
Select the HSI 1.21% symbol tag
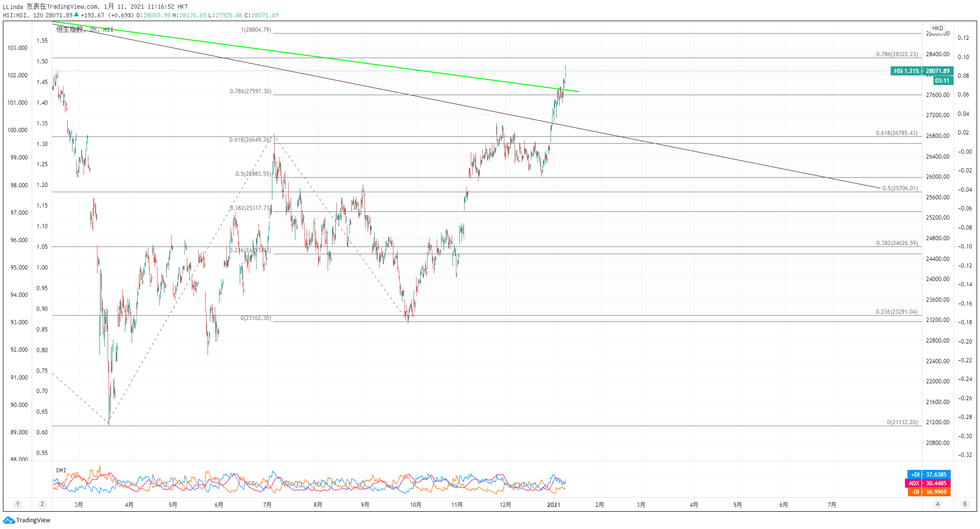coord(906,71)
